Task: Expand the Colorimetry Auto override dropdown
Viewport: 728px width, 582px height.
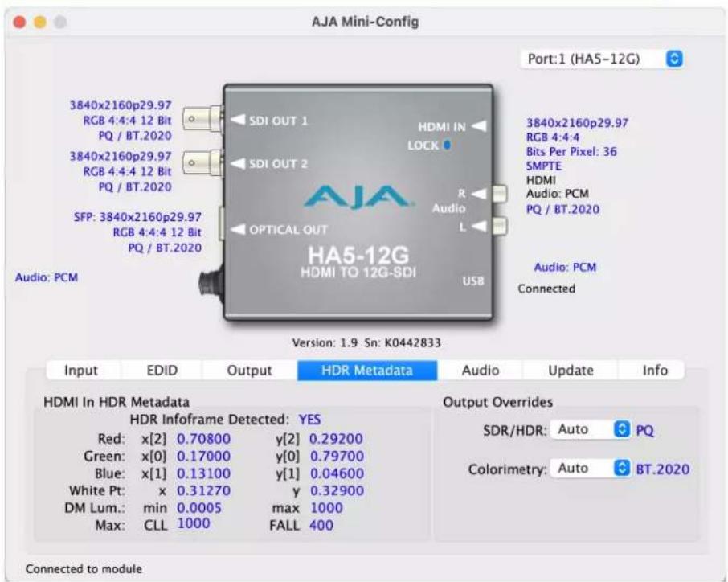Action: pos(591,468)
